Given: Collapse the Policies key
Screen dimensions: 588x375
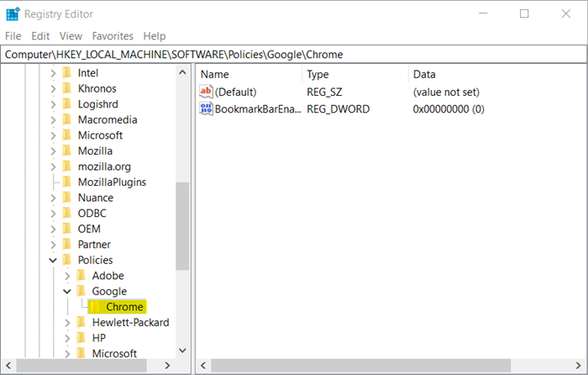Looking at the screenshot, I should point(53,260).
